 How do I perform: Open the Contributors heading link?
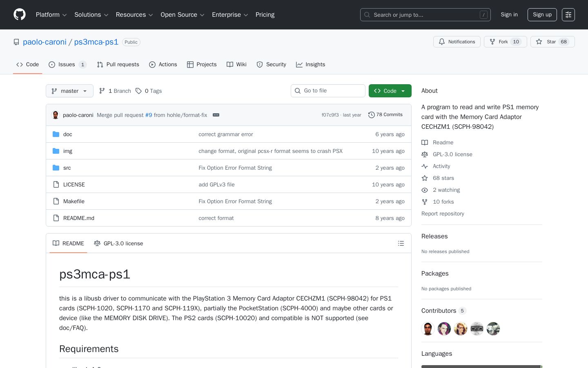point(444,311)
